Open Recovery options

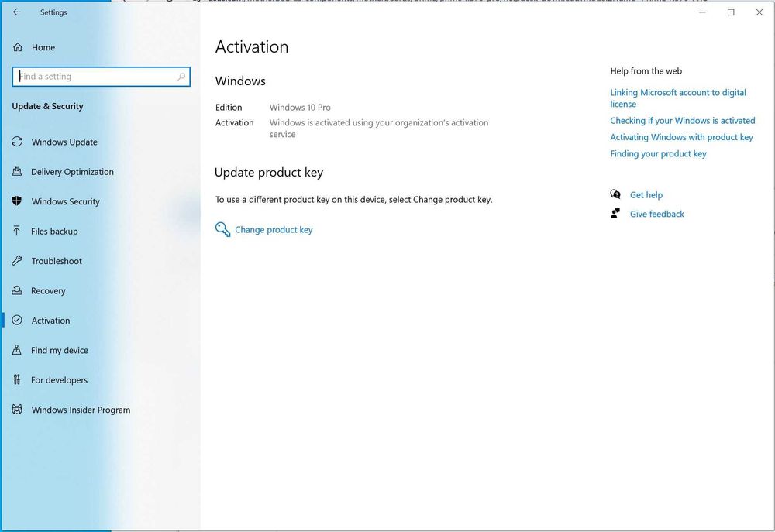tap(48, 291)
